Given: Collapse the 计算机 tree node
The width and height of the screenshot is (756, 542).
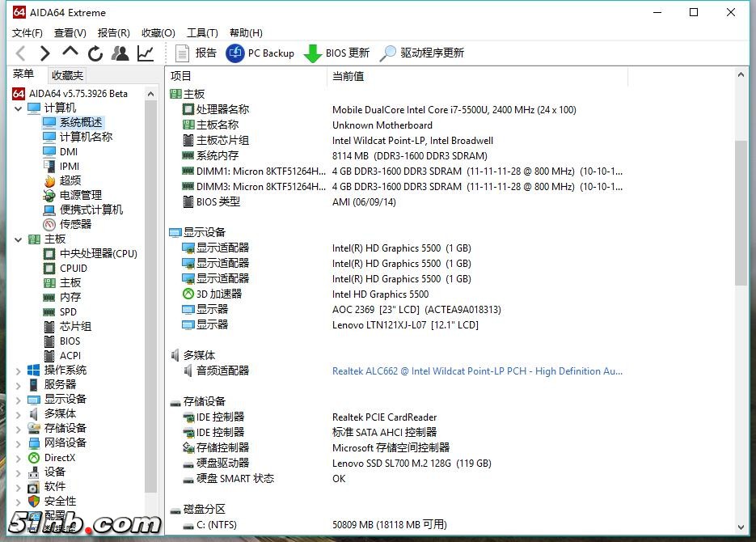Looking at the screenshot, I should pyautogui.click(x=18, y=107).
